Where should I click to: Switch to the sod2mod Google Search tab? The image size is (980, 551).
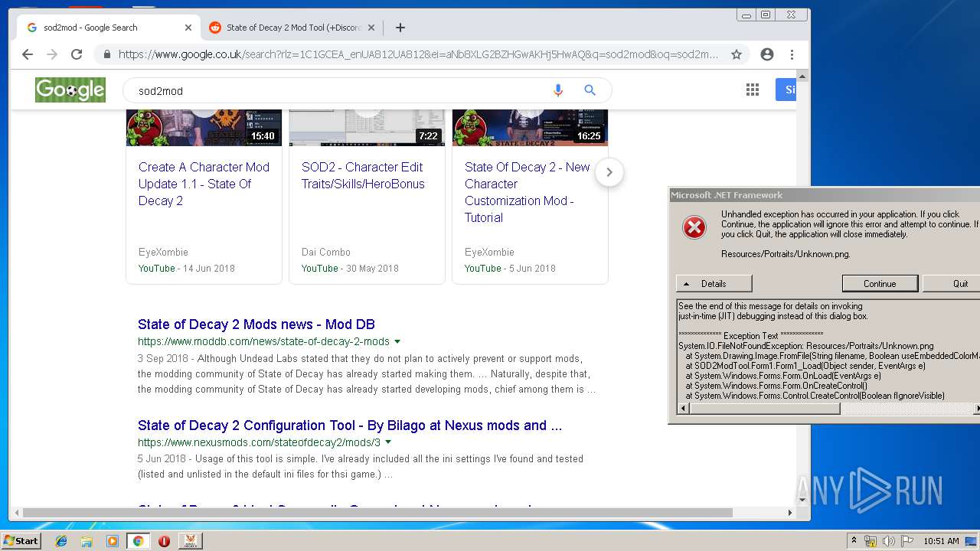(107, 28)
